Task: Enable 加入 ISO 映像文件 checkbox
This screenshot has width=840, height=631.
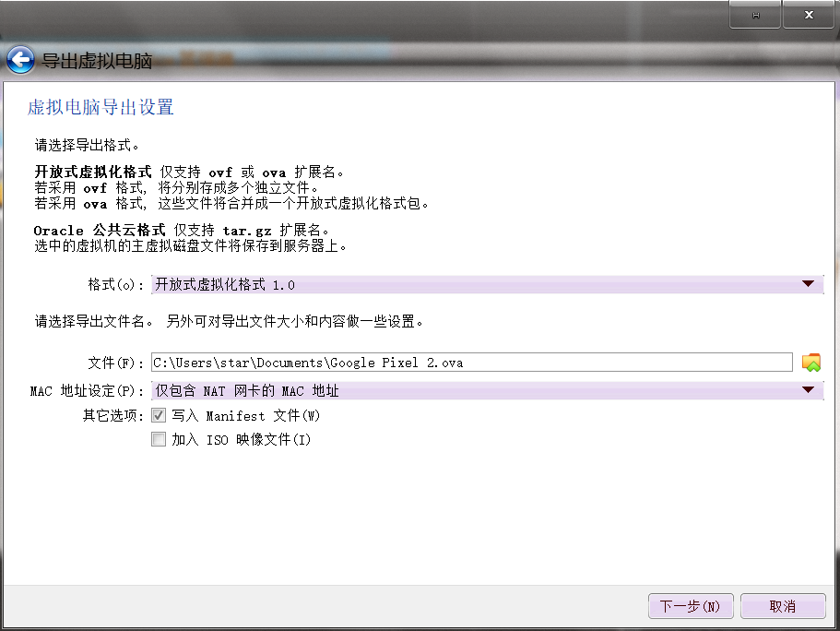Action: pyautogui.click(x=159, y=440)
